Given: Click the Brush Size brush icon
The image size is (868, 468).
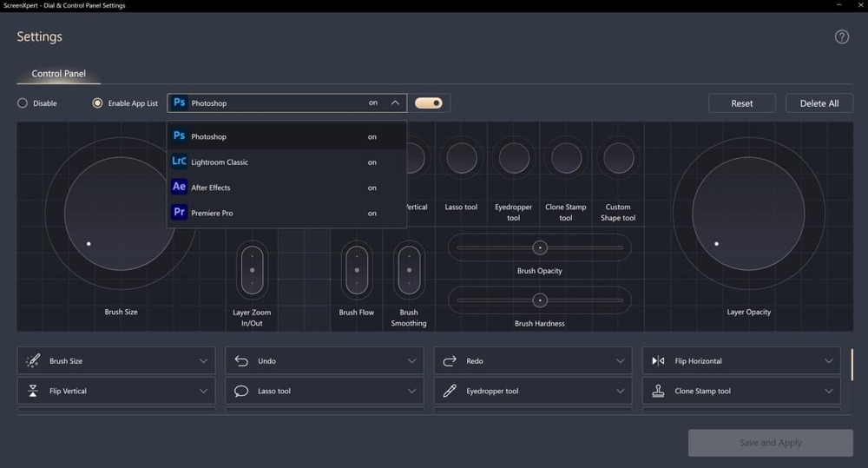Looking at the screenshot, I should pyautogui.click(x=33, y=360).
